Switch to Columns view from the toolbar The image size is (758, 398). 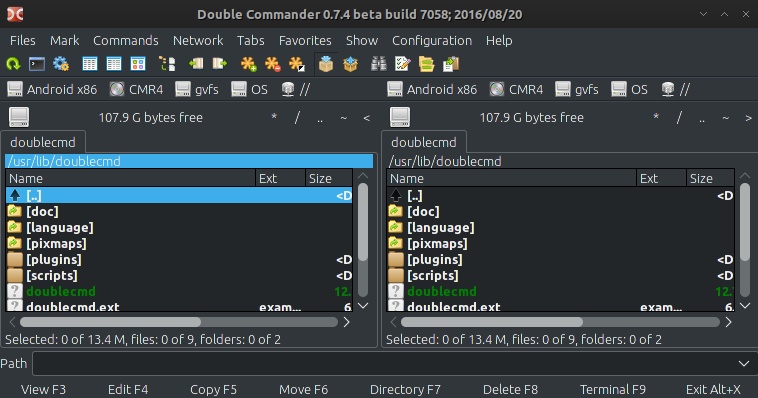(x=114, y=64)
